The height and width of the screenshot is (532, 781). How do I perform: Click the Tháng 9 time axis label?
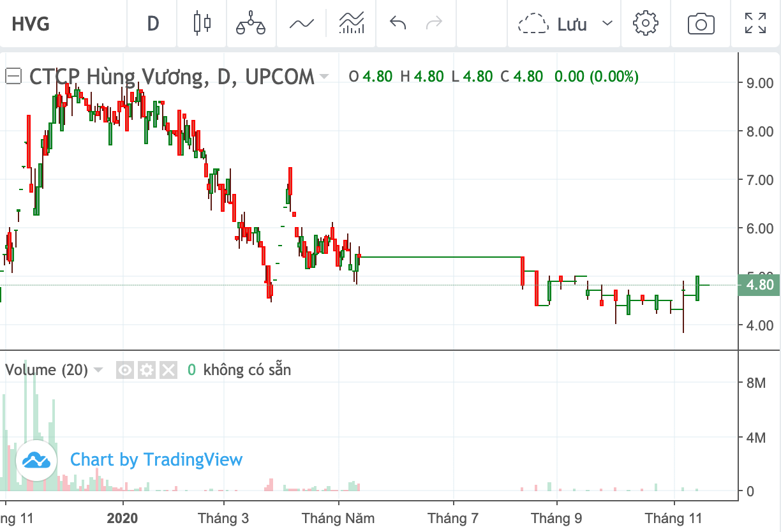tap(556, 518)
